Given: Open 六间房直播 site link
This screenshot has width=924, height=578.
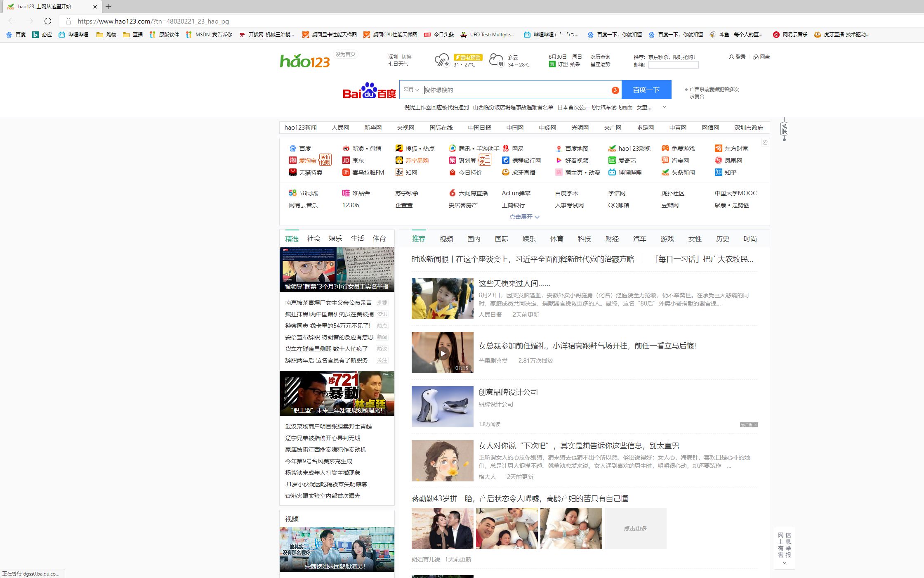Looking at the screenshot, I should tap(469, 193).
